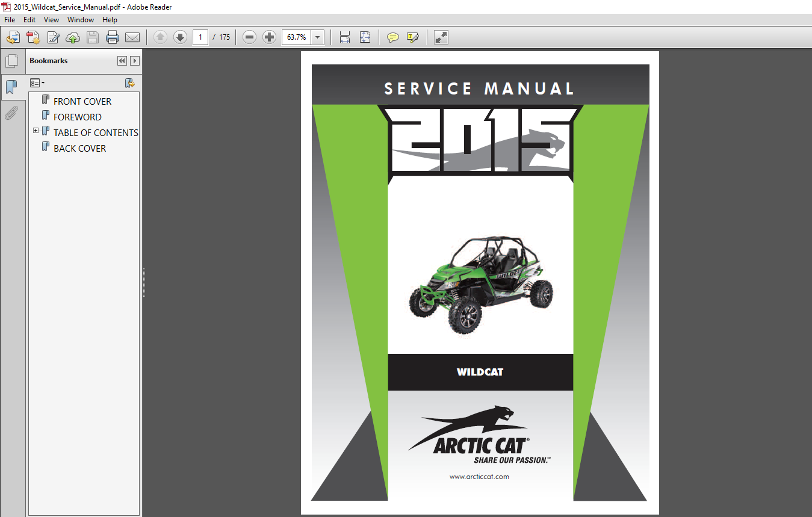Click the Wildcat vehicle image on cover
Screen dimensions: 812x517
pos(482,284)
